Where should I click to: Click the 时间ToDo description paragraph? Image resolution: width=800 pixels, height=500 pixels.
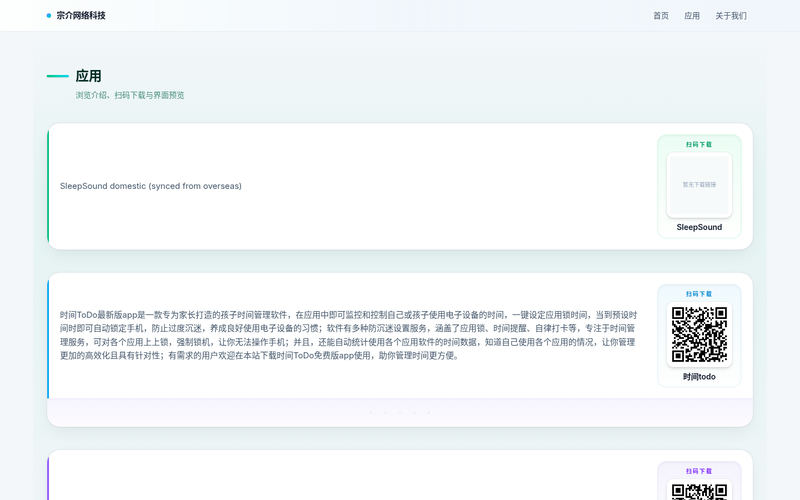[348, 335]
